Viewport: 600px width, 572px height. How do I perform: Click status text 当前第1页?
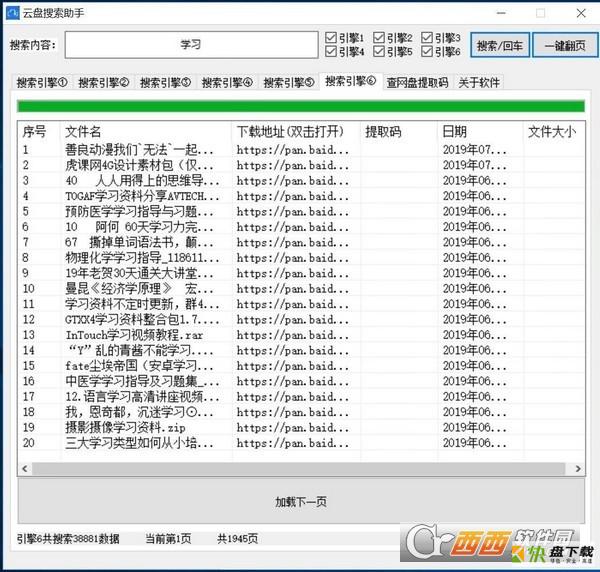click(168, 539)
